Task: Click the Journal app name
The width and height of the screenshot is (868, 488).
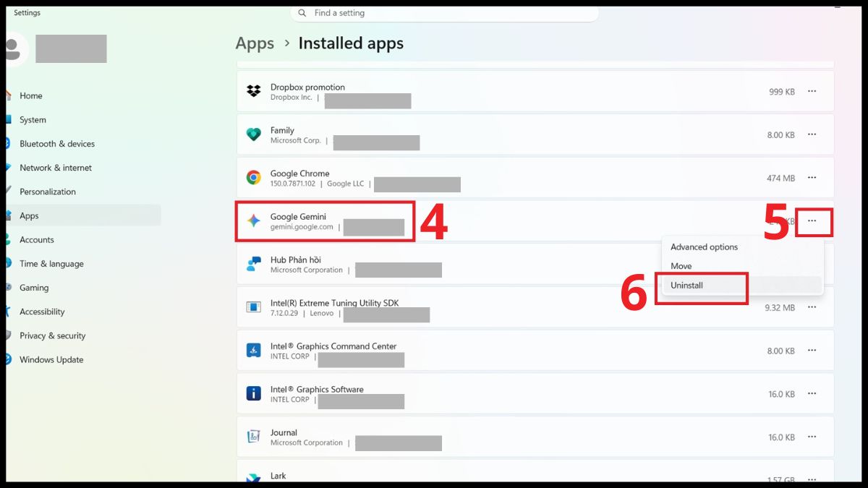Action: [x=284, y=432]
